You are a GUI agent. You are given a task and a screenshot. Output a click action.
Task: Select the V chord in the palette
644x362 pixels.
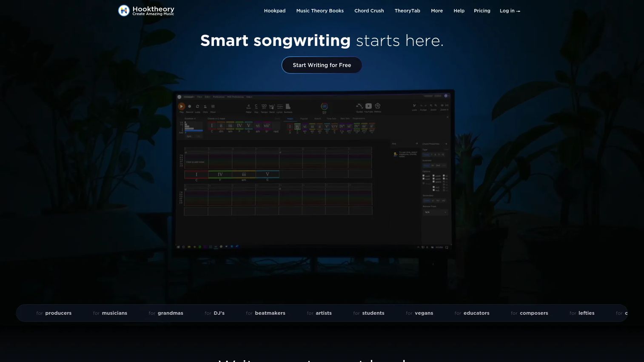pos(248,126)
